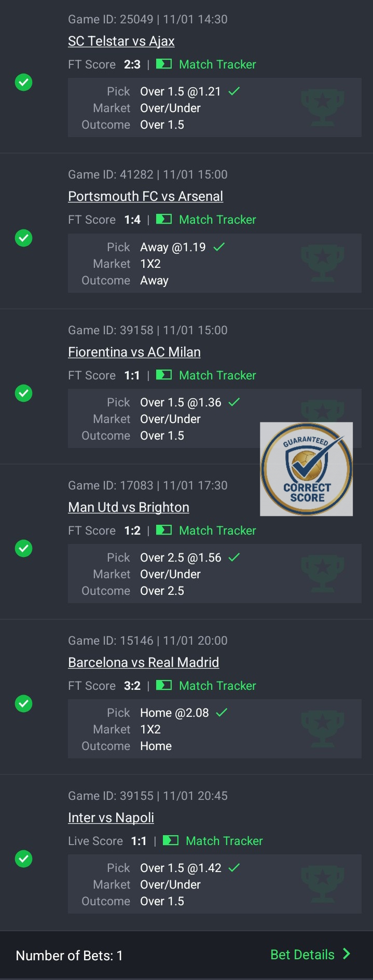Open the Portsmouth FC vs Arsenal match
Screen dimensions: 373x980
145,196
